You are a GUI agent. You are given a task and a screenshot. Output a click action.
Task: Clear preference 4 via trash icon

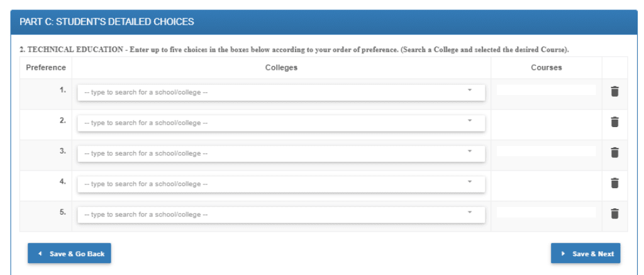tap(614, 183)
